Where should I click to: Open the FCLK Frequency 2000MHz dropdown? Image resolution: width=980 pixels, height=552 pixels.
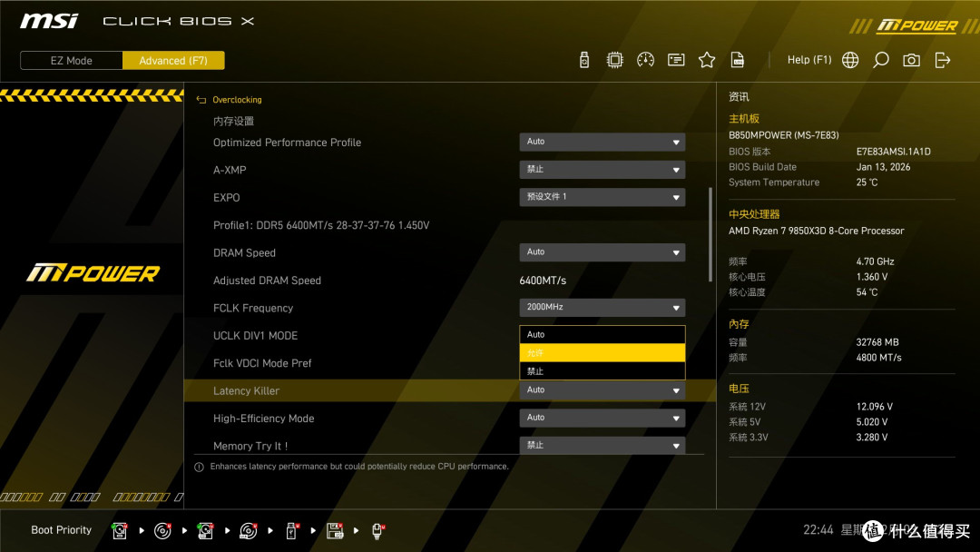click(x=602, y=308)
